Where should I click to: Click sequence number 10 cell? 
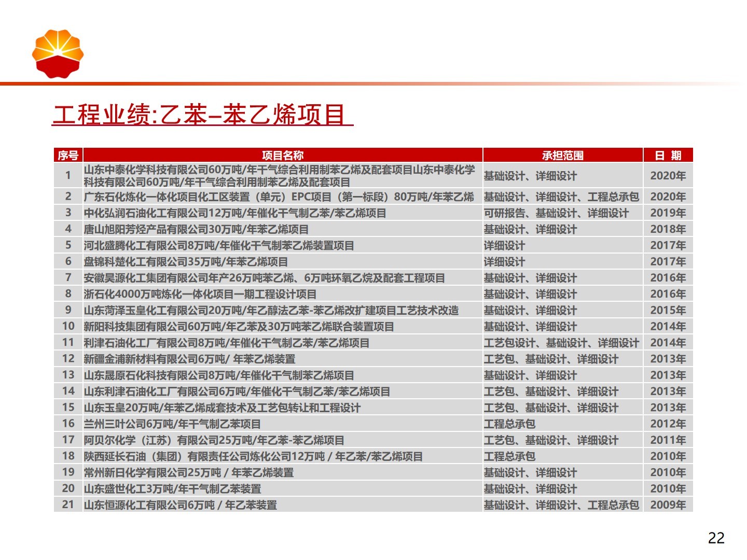(68, 327)
